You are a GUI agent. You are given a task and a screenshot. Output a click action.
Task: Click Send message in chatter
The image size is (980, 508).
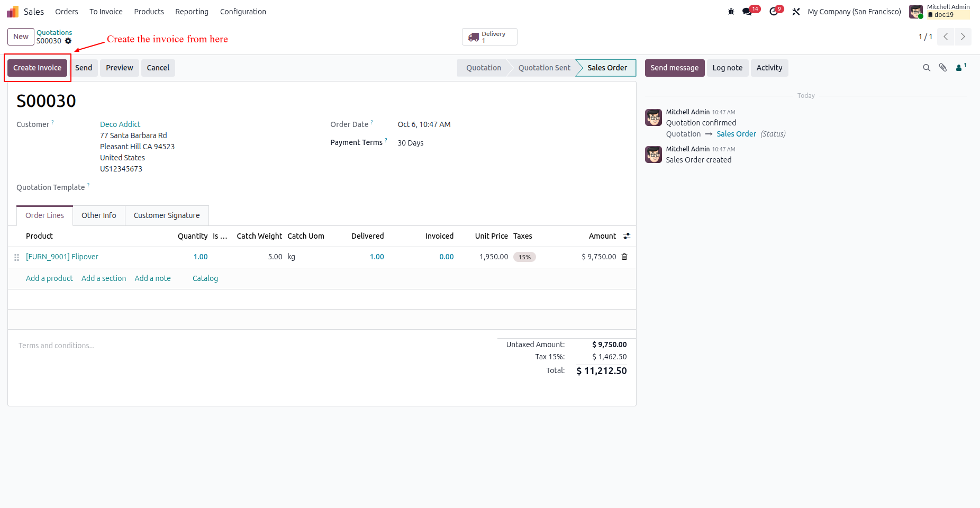[x=675, y=68]
